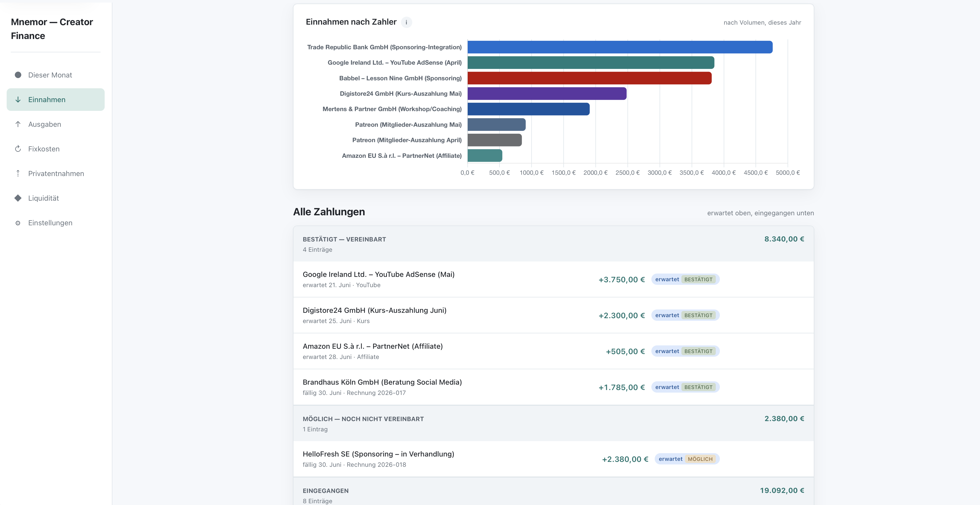Click 'erwartet 21. Juni · YouTube' subtitle
The width and height of the screenshot is (980, 505).
tap(341, 285)
